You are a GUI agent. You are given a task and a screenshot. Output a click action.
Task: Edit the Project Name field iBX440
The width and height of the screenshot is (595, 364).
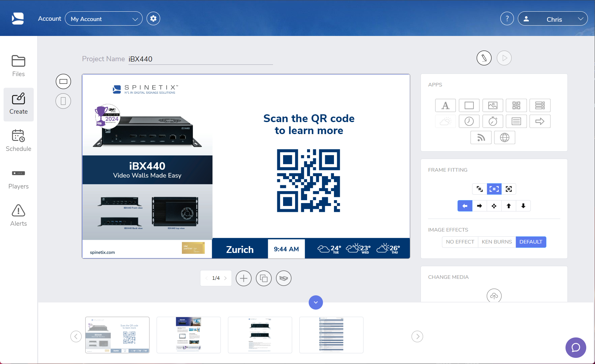(x=200, y=59)
